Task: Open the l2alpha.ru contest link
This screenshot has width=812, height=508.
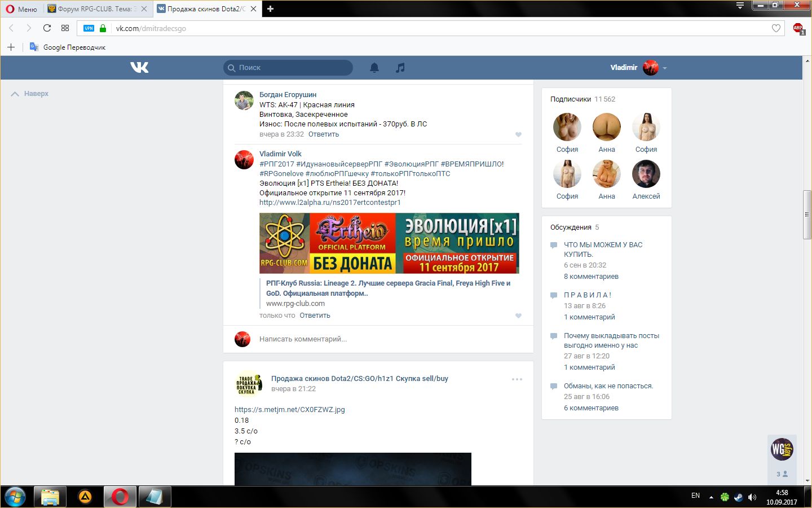Action: (x=330, y=203)
